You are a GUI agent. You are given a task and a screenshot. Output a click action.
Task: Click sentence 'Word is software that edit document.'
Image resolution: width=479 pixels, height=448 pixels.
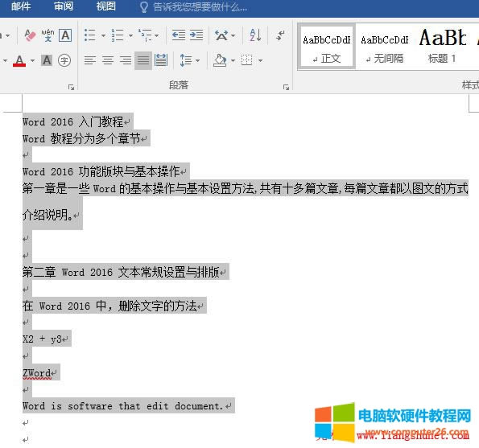(x=123, y=406)
